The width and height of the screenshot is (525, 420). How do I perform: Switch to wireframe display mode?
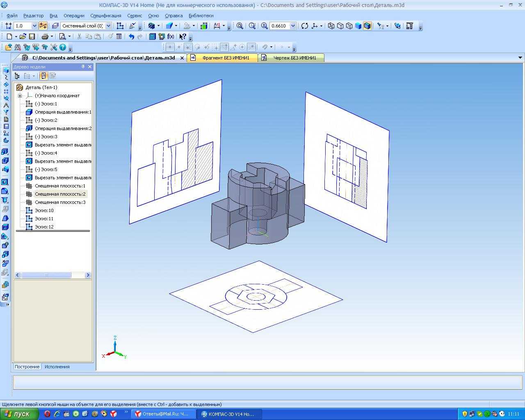(x=331, y=26)
